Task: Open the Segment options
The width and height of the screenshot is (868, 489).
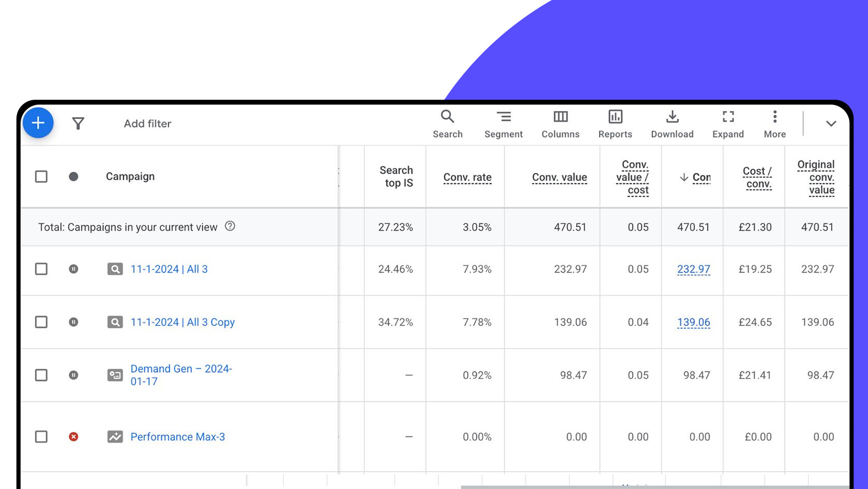Action: pyautogui.click(x=503, y=124)
